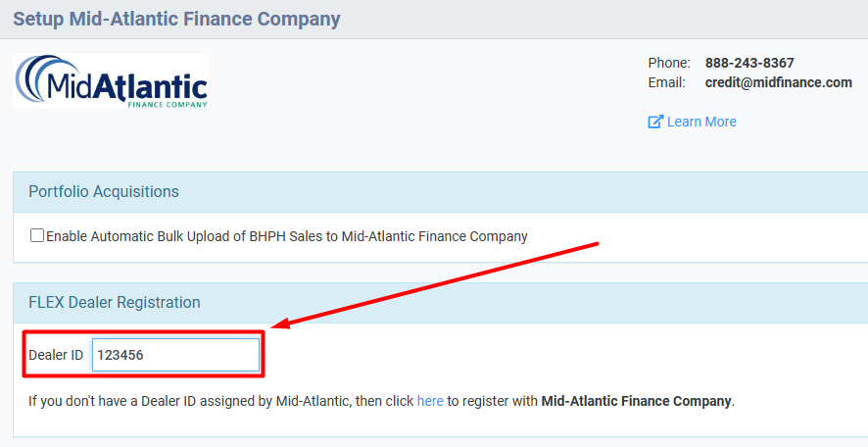
Task: Click the Portfolio Acquisitions section header
Action: point(104,192)
